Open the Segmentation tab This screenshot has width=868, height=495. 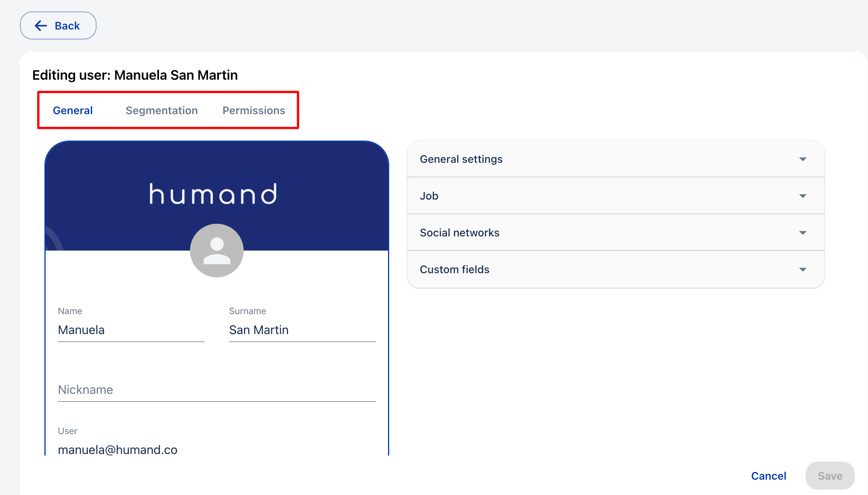[162, 110]
